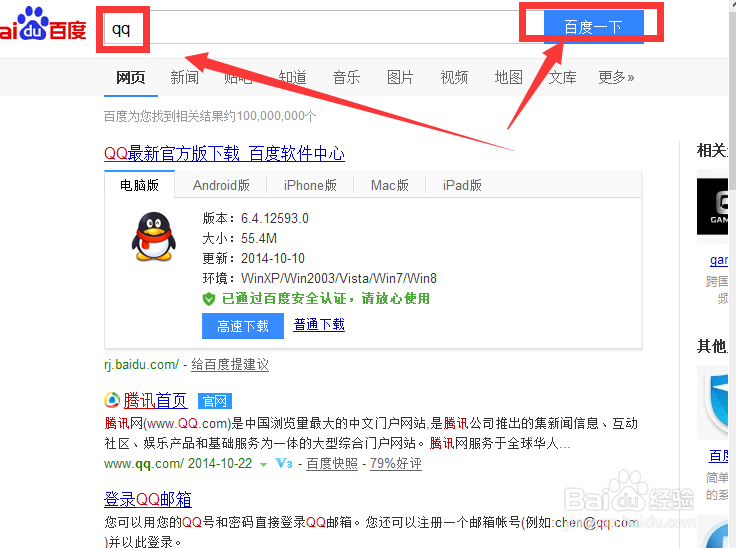Click the QQ penguin icon

pos(153,236)
